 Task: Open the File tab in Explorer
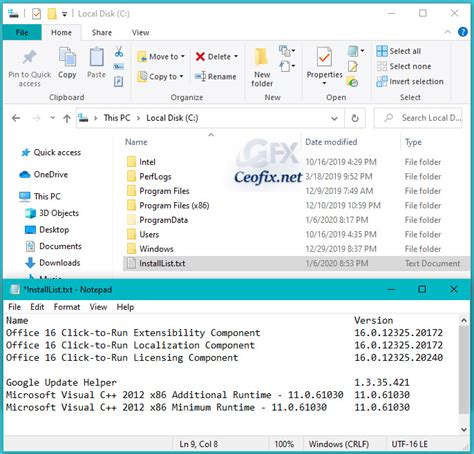click(22, 32)
